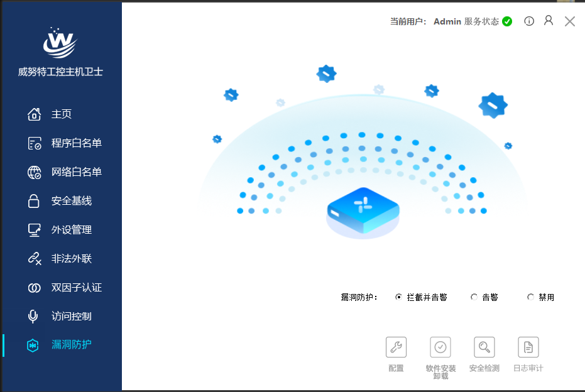Click the microphone icon for 访问控制
Image resolution: width=585 pixels, height=392 pixels.
[33, 316]
